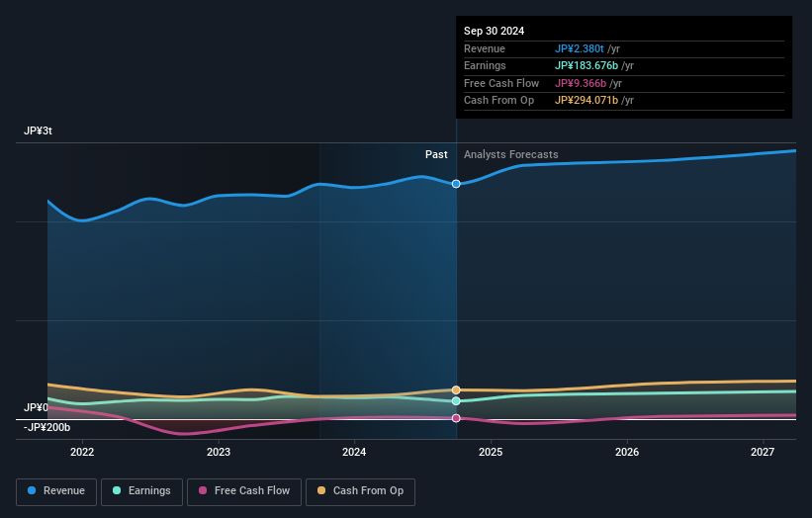
Task: Click the JP¥294.071b cash from op value
Action: coord(586,101)
